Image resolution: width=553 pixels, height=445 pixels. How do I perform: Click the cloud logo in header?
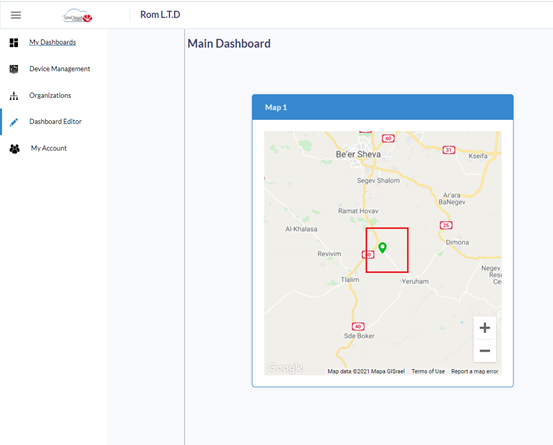click(77, 16)
